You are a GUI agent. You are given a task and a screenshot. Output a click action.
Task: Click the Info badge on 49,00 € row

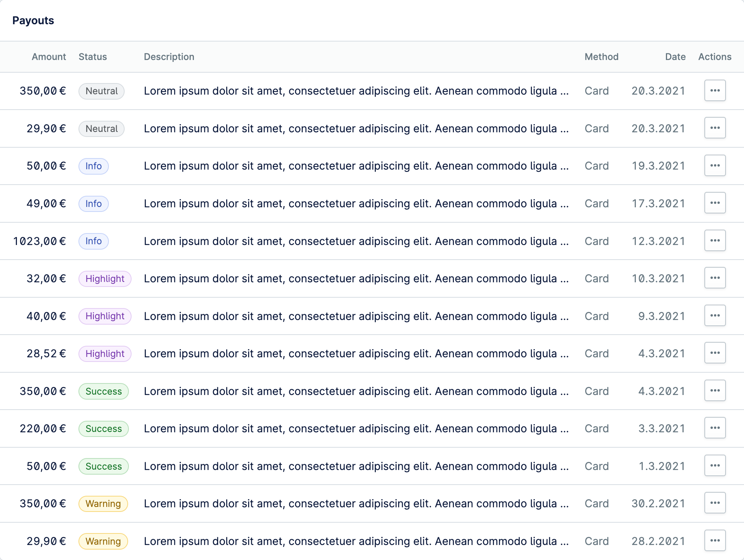[x=93, y=203]
